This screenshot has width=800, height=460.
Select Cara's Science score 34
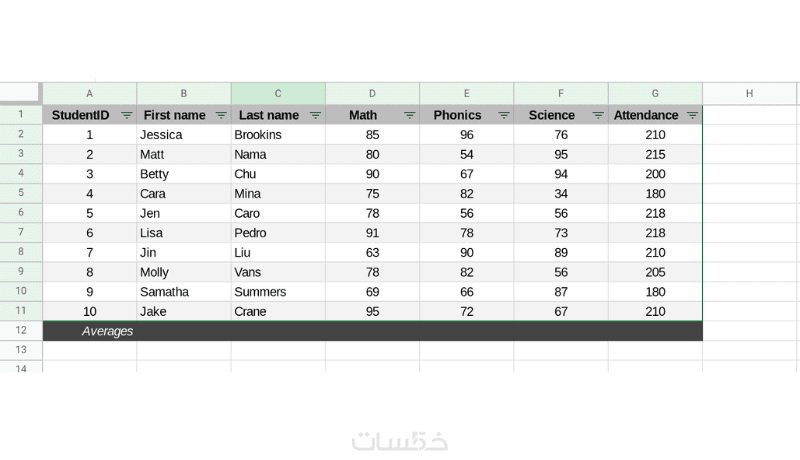point(561,193)
